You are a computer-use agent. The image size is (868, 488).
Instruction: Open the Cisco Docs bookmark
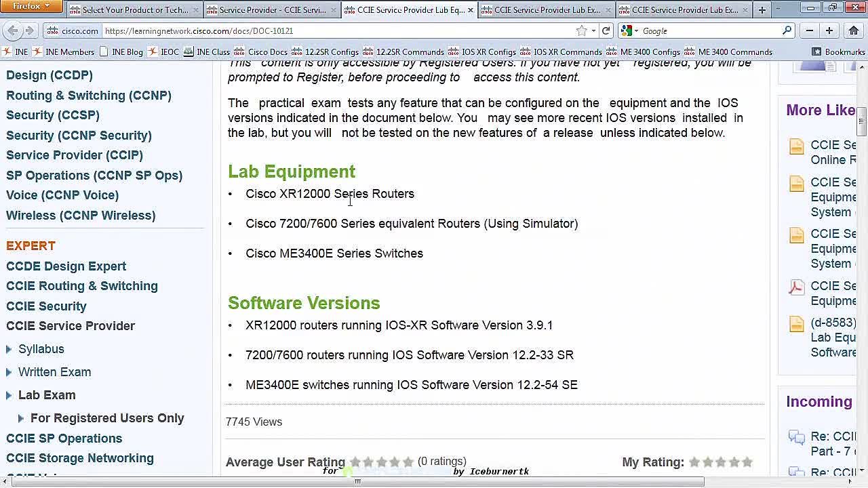[x=261, y=52]
